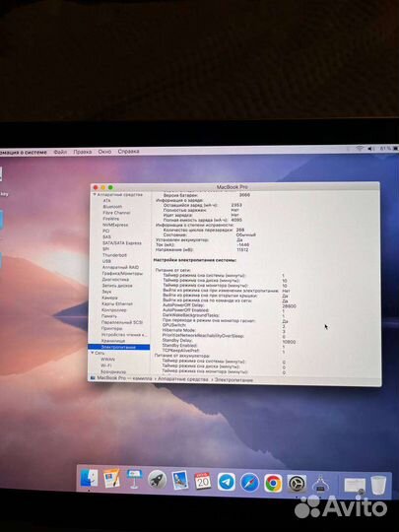The image size is (399, 532).
Task: Open Calendar showing date 20
Action: 203,481
